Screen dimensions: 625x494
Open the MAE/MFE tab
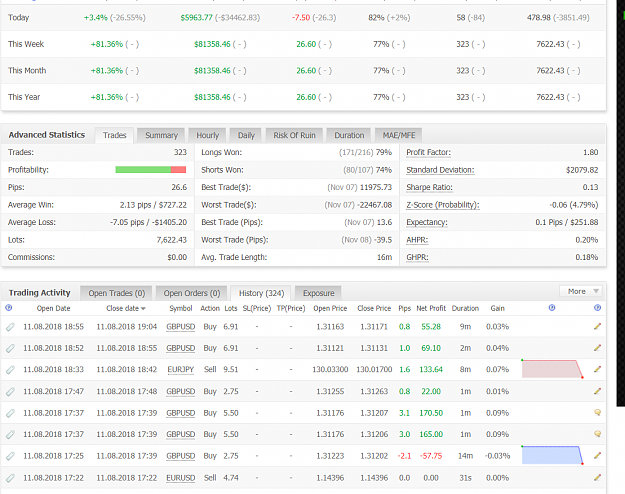coord(399,136)
